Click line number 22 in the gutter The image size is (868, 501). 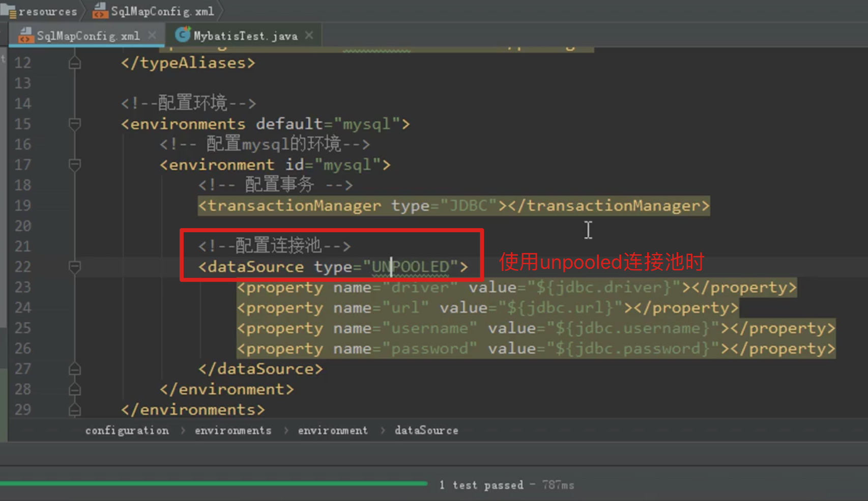tap(23, 267)
